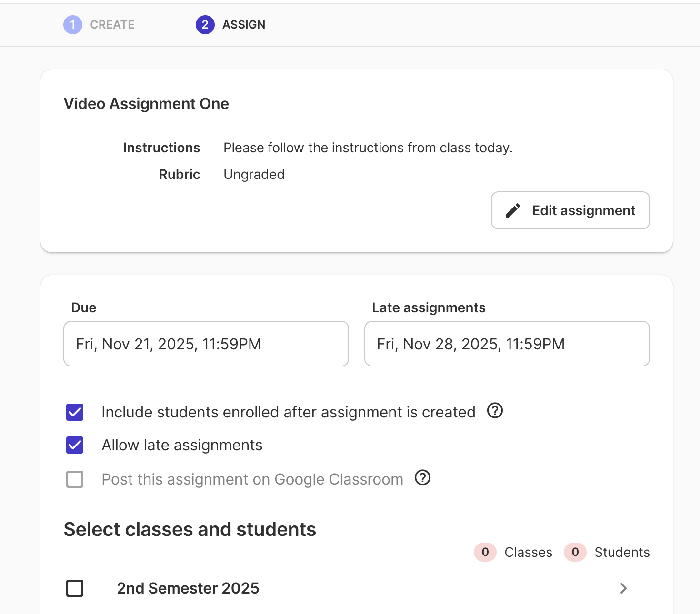Image resolution: width=700 pixels, height=614 pixels.
Task: Select the ASSIGN step label
Action: 243,25
